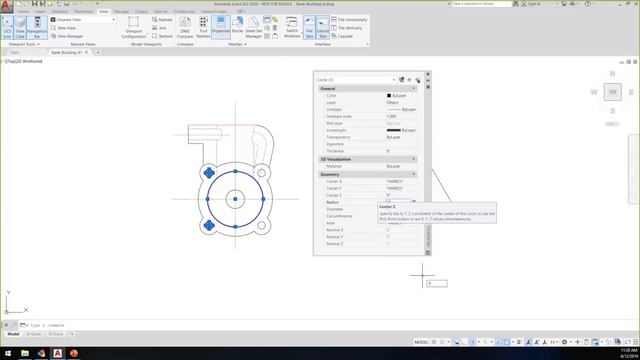Switch to the Output ribbon tab

(141, 11)
